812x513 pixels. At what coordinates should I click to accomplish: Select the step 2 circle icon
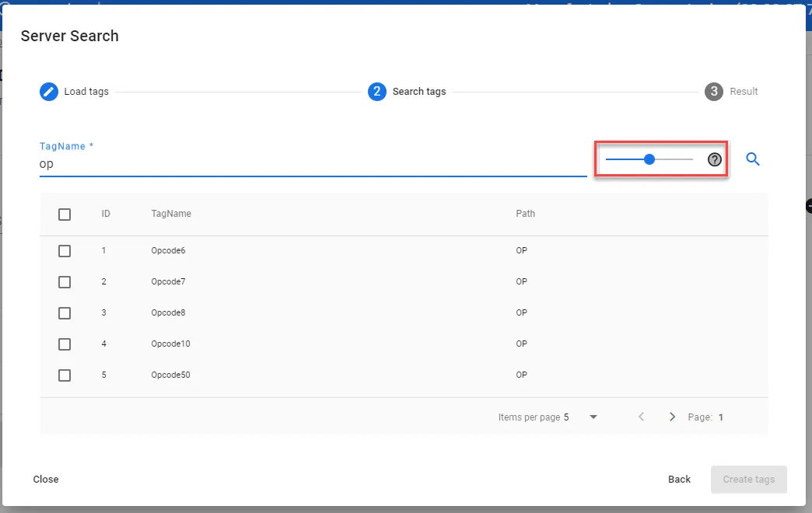(x=377, y=92)
